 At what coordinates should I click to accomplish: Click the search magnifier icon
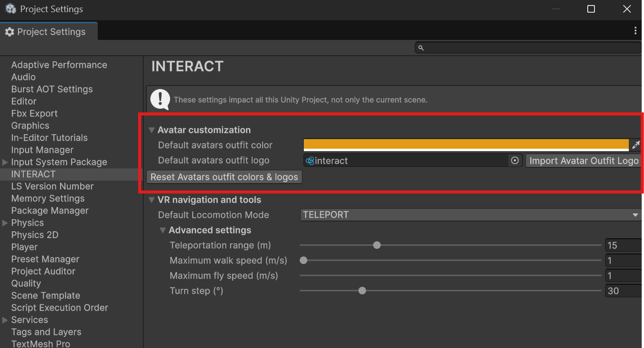[x=421, y=48]
